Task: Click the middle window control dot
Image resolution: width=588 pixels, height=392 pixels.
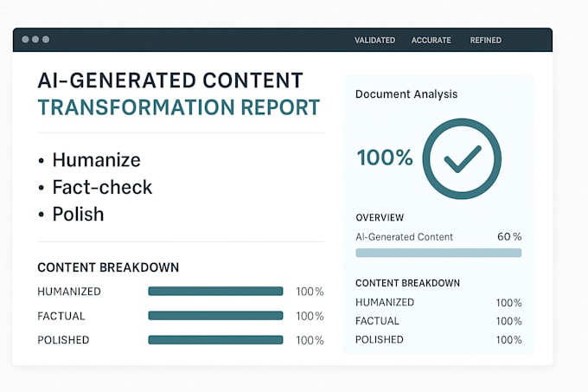Action: click(x=35, y=40)
